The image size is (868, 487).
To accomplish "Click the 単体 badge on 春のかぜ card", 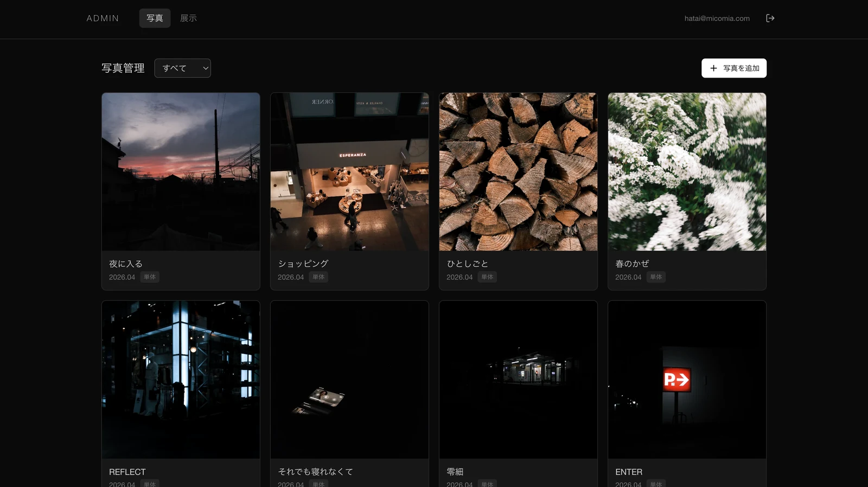I will coord(656,277).
